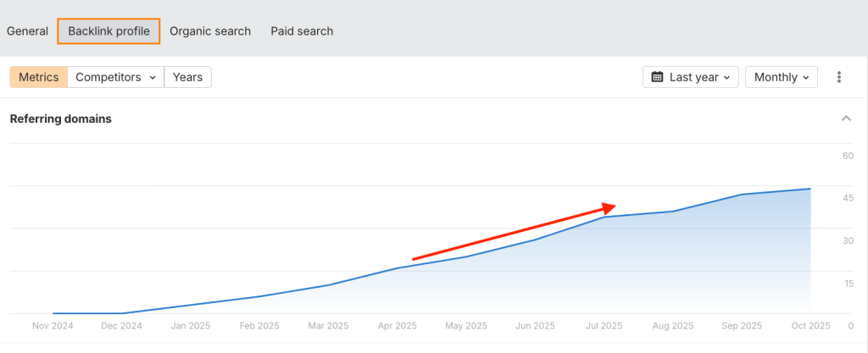
Task: Click the Jul 2025 axis label
Action: (604, 326)
